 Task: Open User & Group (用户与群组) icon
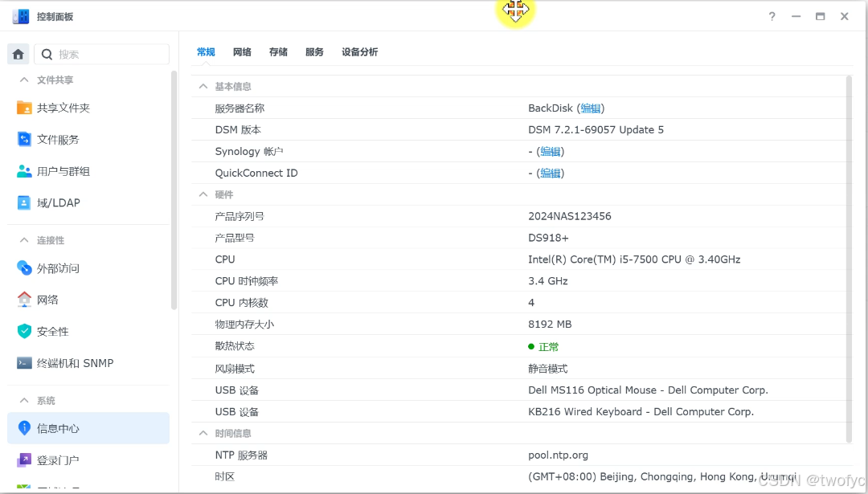point(24,171)
